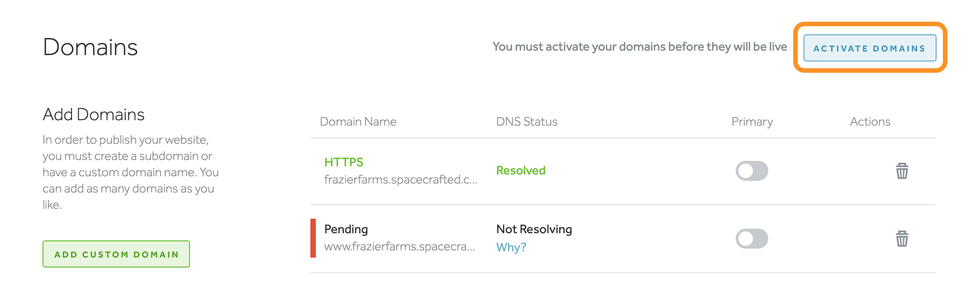The height and width of the screenshot is (282, 980).
Task: Toggle Primary for the pending www.frazierfarms domain
Action: click(752, 239)
